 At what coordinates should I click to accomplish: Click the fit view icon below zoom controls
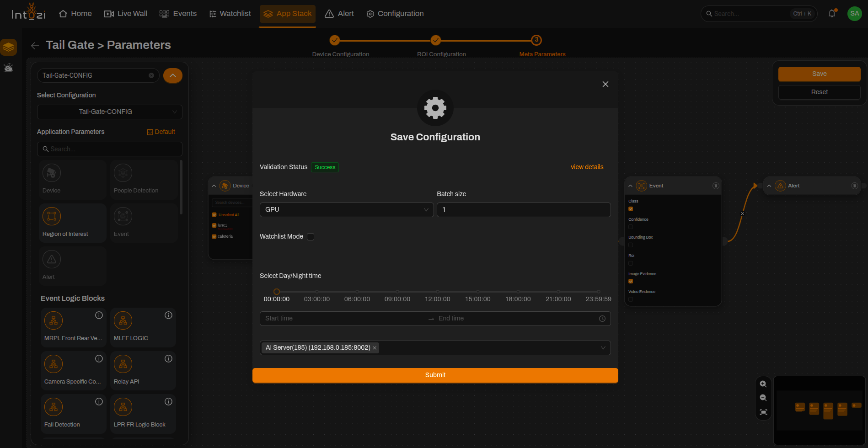[x=763, y=412]
